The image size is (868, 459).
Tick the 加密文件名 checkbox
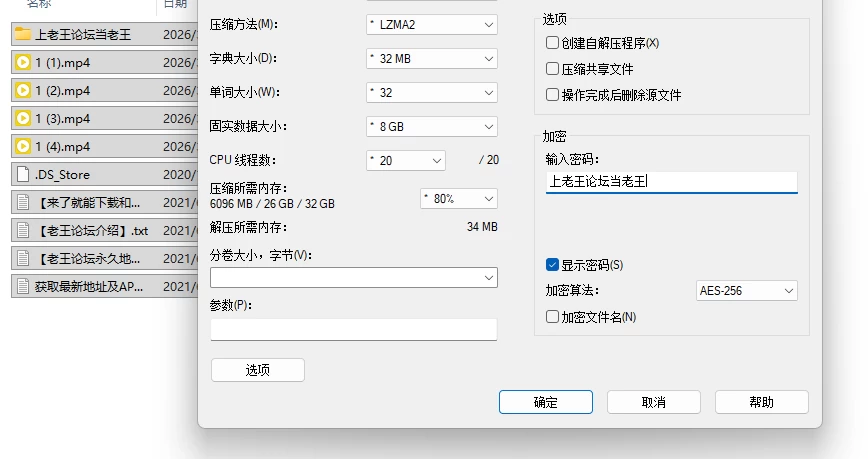552,317
